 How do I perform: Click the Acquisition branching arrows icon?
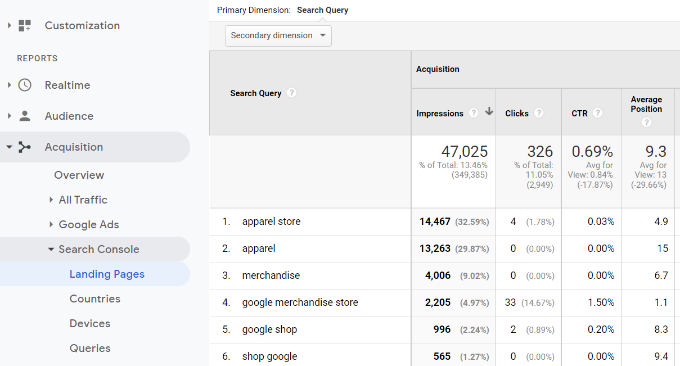pyautogui.click(x=25, y=147)
